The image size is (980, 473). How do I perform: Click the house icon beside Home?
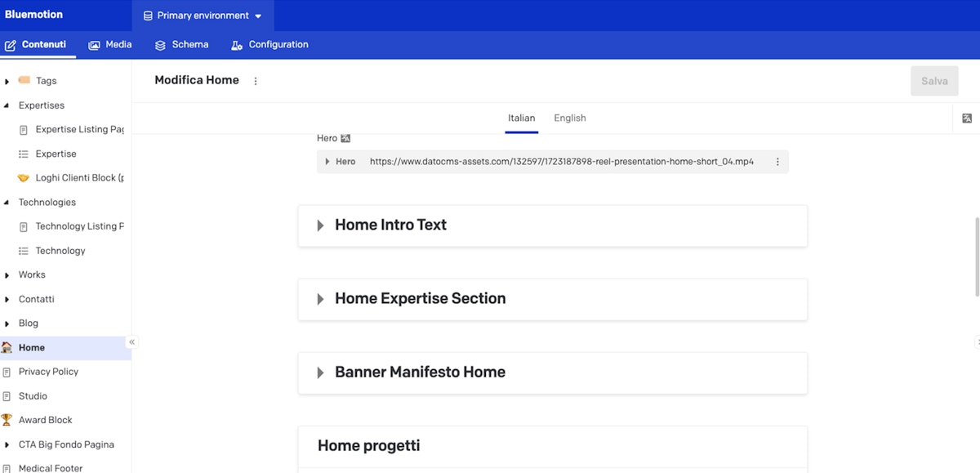coord(7,348)
